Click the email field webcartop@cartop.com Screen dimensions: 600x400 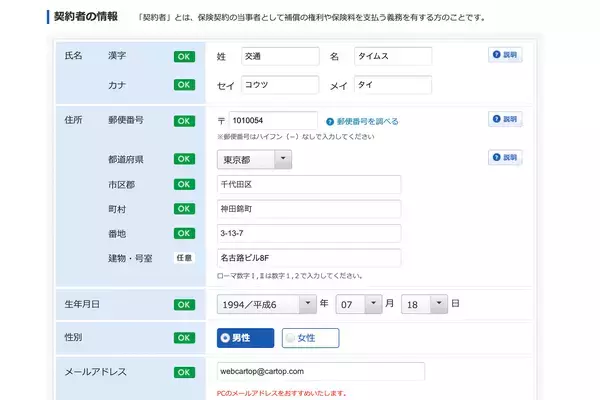(x=320, y=372)
